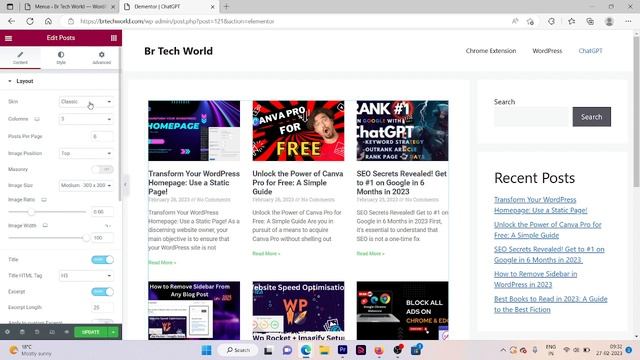Viewport: 640px width, 360px height.
Task: Switch to the Style tab
Action: [x=61, y=58]
